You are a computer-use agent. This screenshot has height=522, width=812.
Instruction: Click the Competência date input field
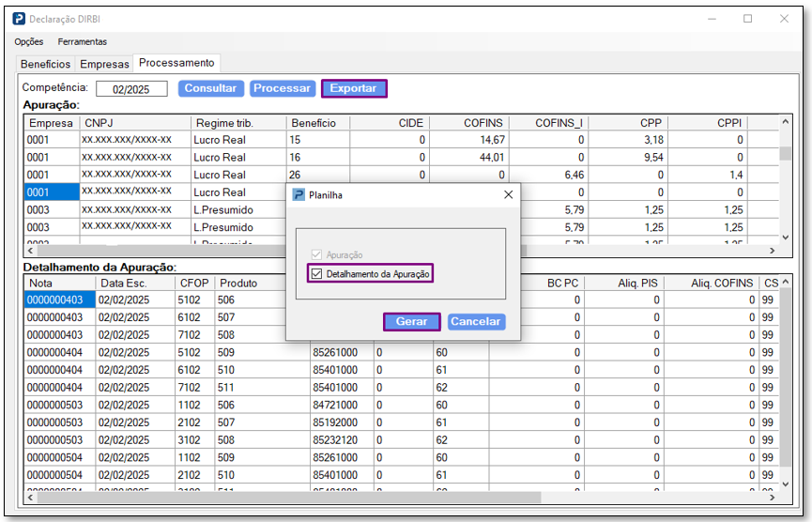point(131,89)
